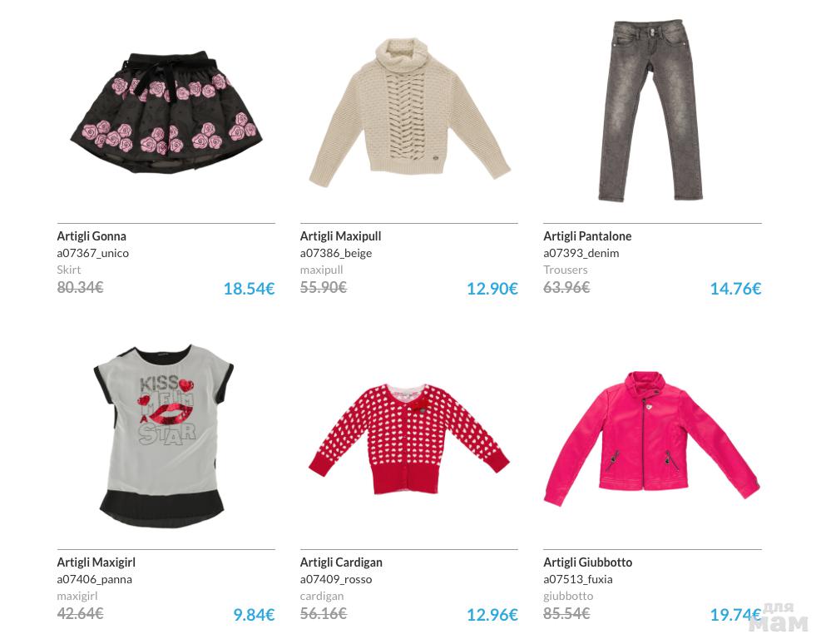This screenshot has height=644, width=821.
Task: Open the pink fuxia jacket image
Action: tap(651, 438)
